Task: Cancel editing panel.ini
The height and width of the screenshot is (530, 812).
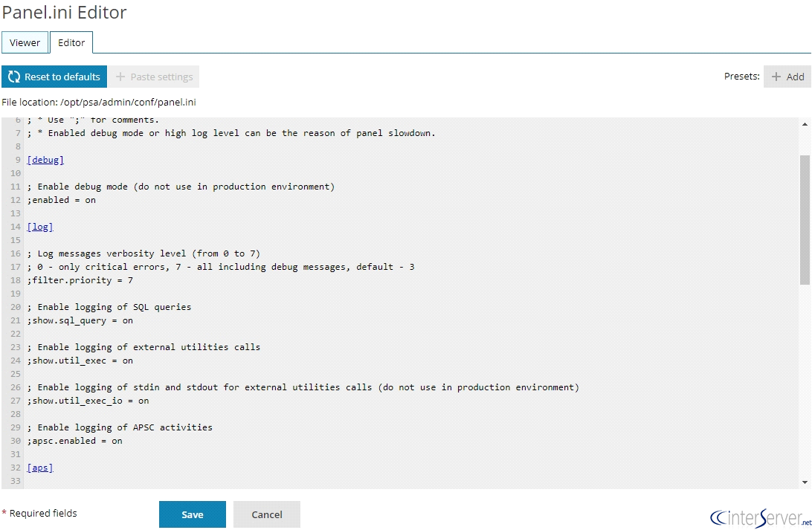Action: coord(267,514)
